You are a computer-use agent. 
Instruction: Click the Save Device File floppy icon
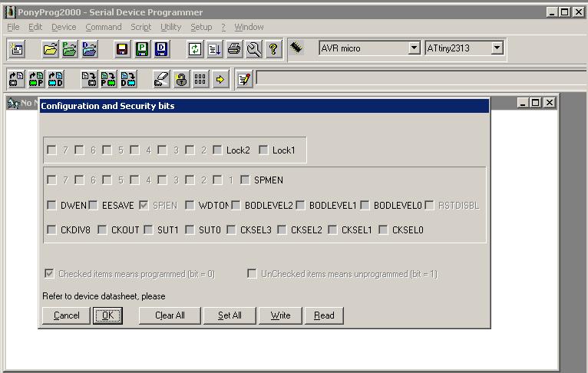(122, 49)
